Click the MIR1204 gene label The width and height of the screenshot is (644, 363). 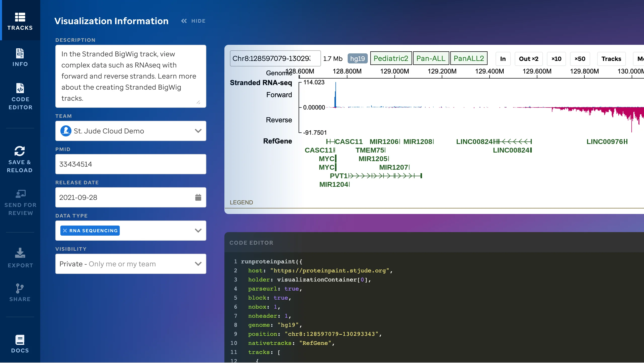(x=334, y=184)
